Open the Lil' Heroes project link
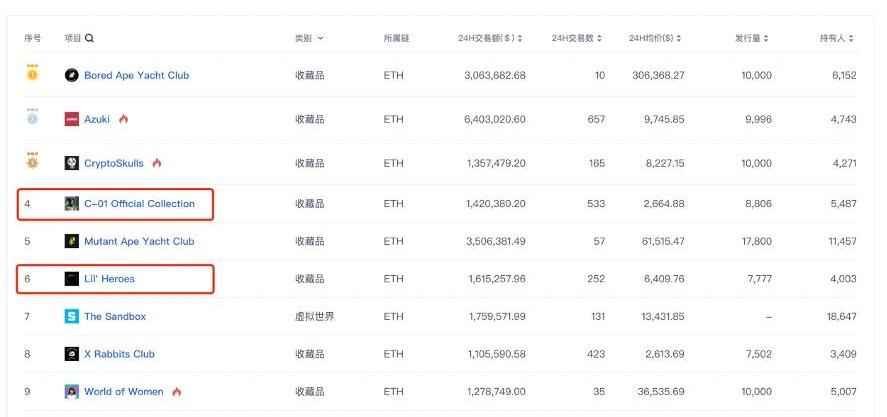The width and height of the screenshot is (887, 417). click(109, 279)
